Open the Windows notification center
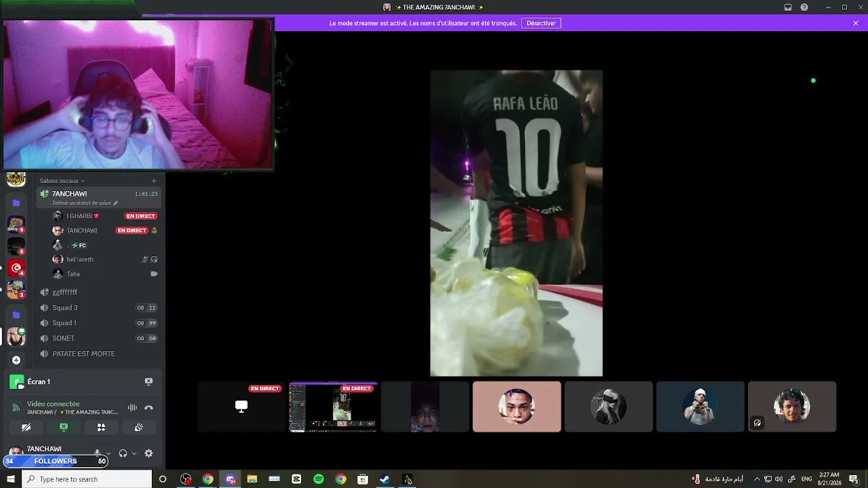This screenshot has height=488, width=868. click(x=854, y=479)
